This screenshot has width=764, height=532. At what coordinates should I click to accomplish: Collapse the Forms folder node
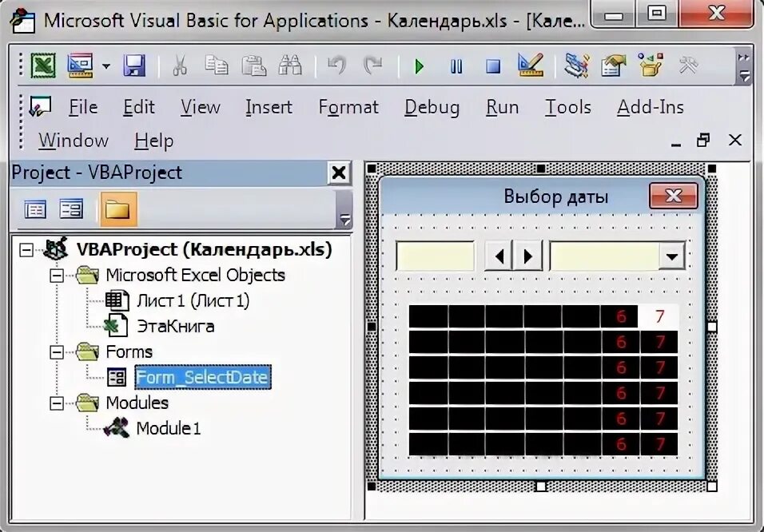tap(57, 352)
